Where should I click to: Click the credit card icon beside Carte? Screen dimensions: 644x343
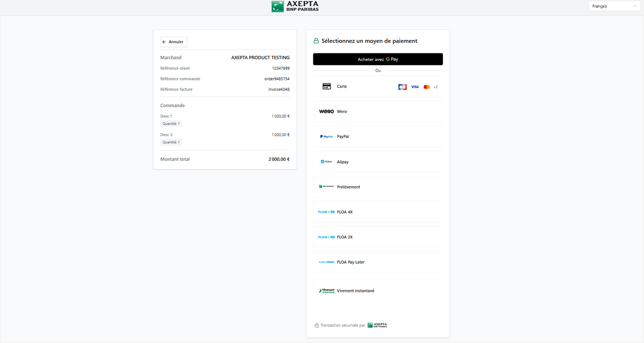(326, 86)
